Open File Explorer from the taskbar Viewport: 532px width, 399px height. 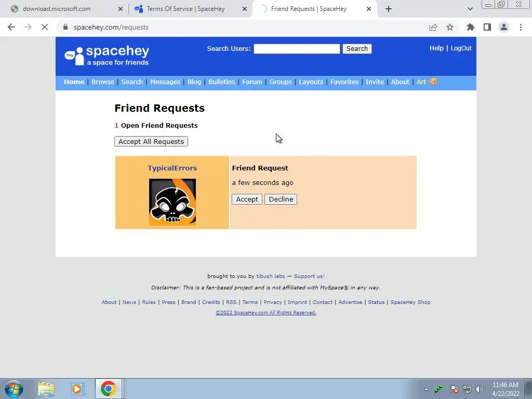46,389
